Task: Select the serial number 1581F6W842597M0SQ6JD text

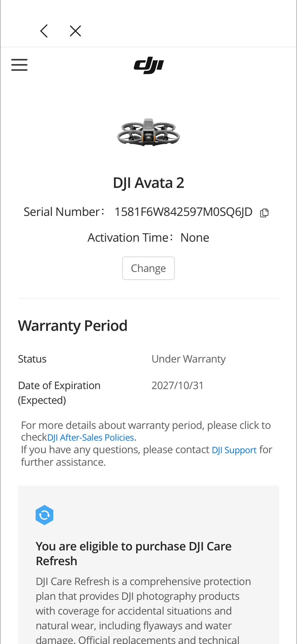Action: click(x=183, y=212)
